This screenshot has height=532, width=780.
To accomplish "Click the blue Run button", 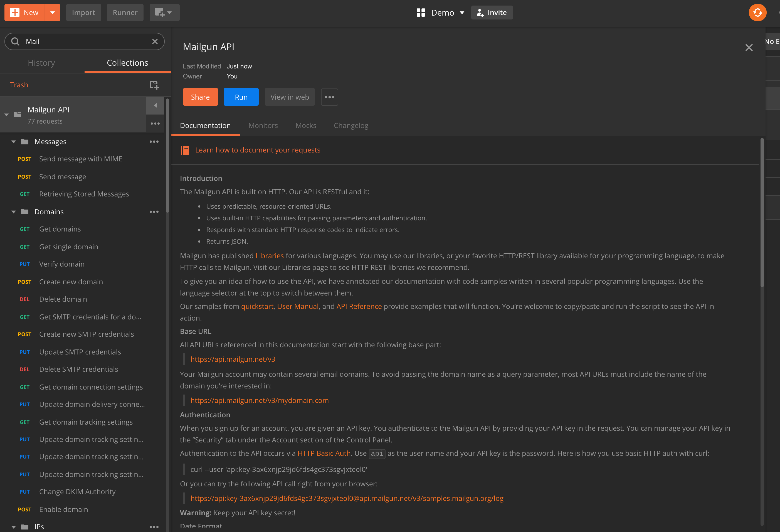I will tap(241, 97).
